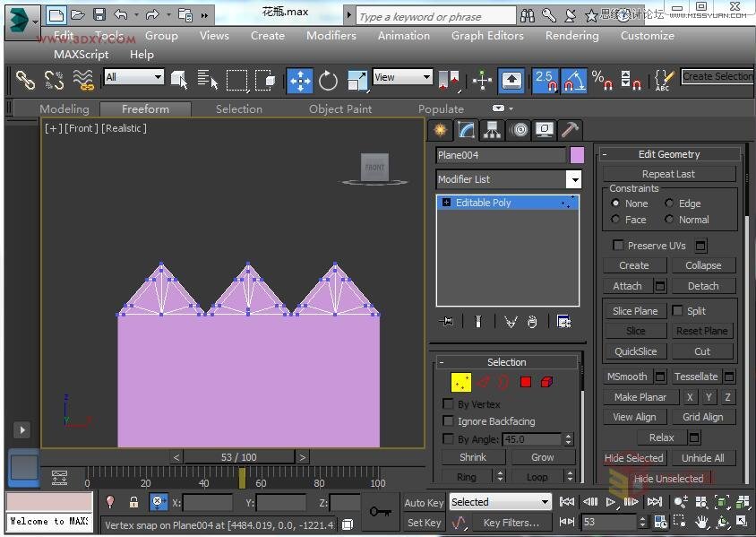Toggle the selection lock padlock icon
Image resolution: width=756 pixels, height=537 pixels.
133,503
